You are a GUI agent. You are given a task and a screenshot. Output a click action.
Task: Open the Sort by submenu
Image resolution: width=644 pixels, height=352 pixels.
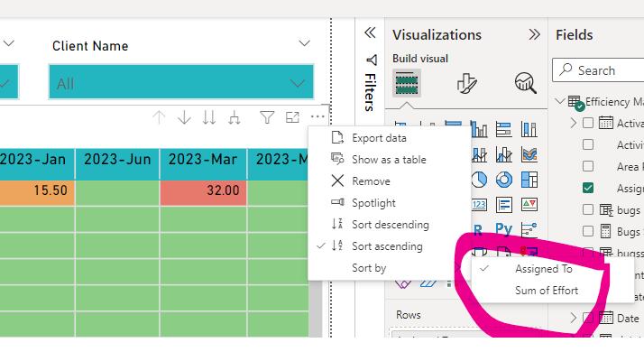390,268
